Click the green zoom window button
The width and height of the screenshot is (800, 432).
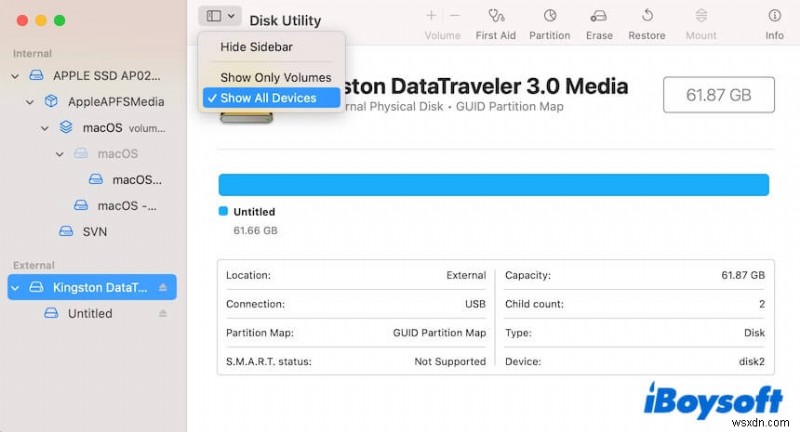pos(60,20)
